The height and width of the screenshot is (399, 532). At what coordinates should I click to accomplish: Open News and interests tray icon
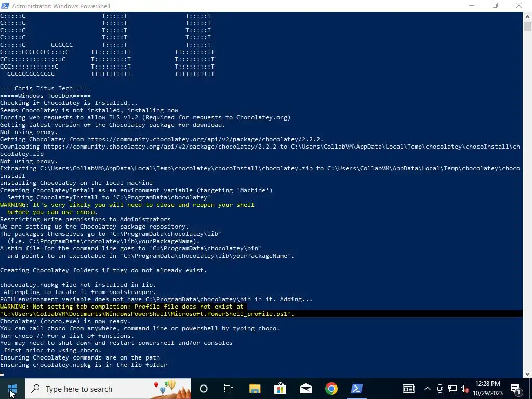[x=408, y=389]
